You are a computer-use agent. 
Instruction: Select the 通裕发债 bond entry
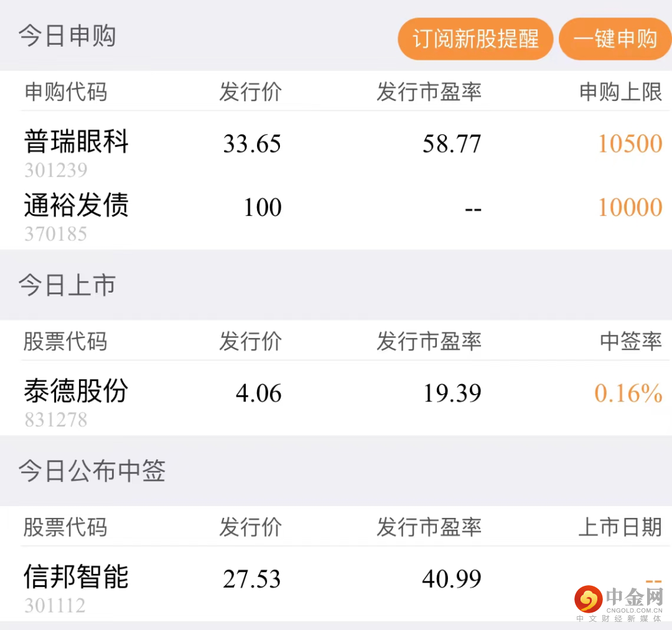coord(76,205)
